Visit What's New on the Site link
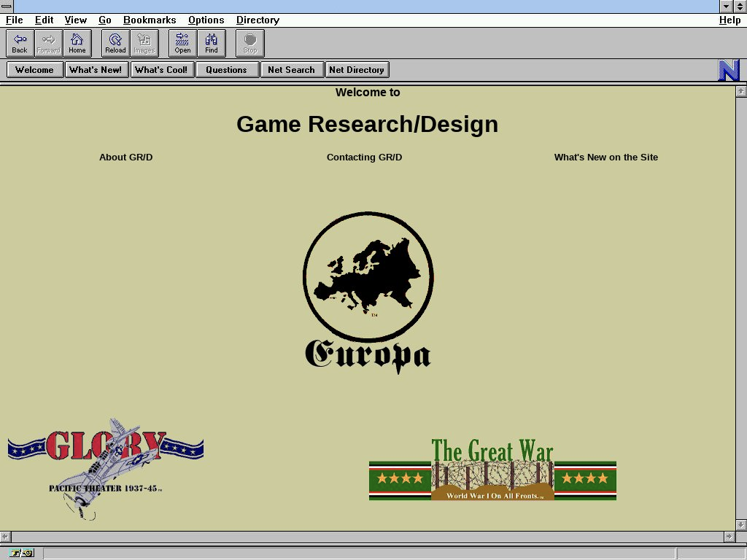This screenshot has height=560, width=747. pos(605,157)
